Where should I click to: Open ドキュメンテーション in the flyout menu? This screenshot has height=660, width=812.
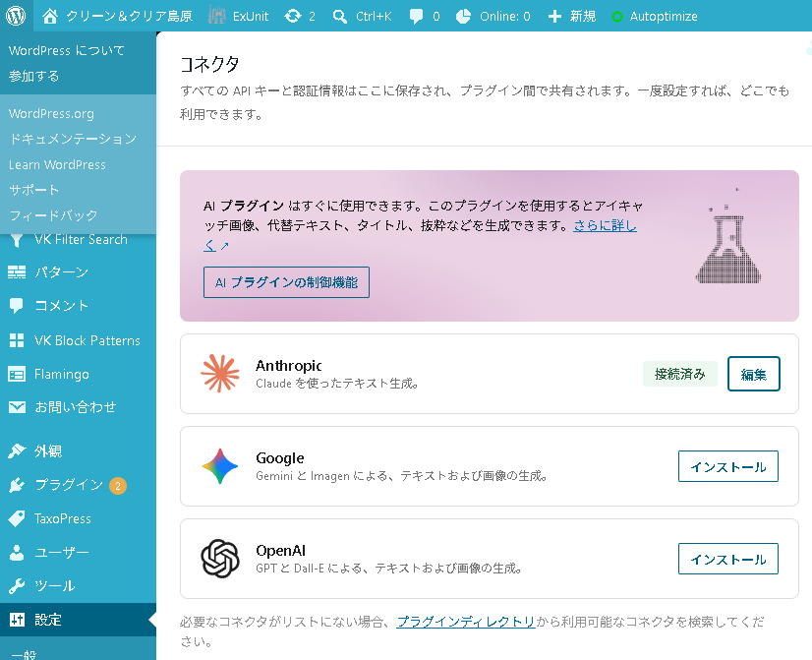click(x=73, y=139)
